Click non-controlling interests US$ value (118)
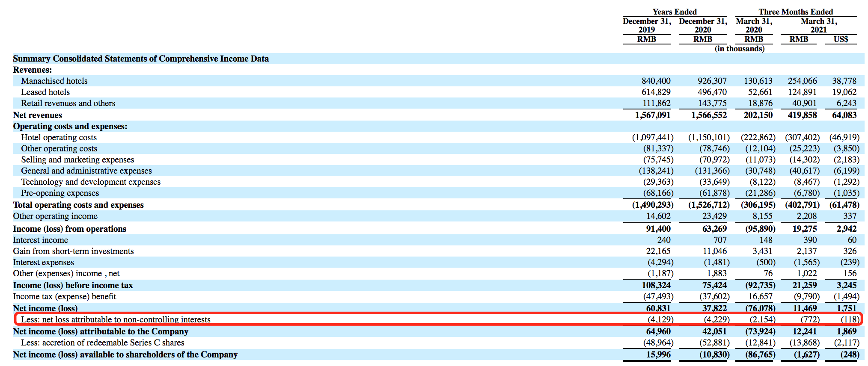 (850, 319)
